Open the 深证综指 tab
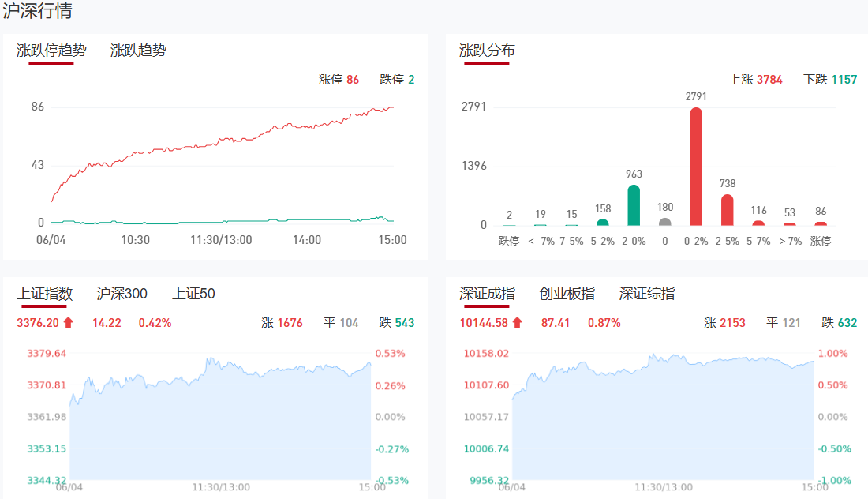This screenshot has height=499, width=868. (646, 294)
